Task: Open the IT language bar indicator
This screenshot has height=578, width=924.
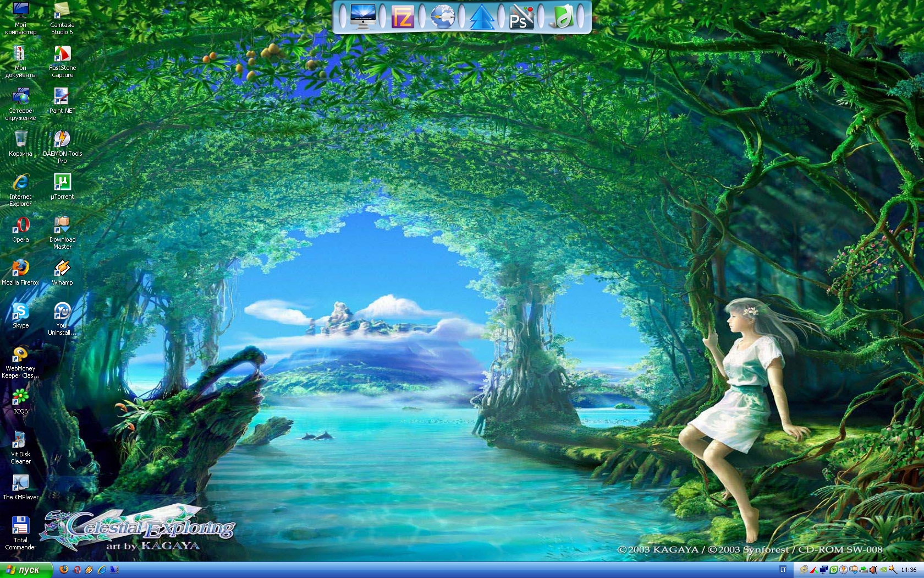Action: tap(783, 570)
